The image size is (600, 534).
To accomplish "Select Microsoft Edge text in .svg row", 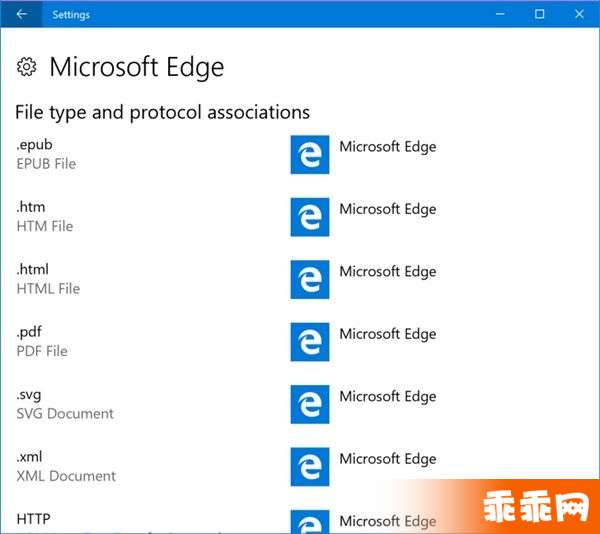I will coord(388,397).
